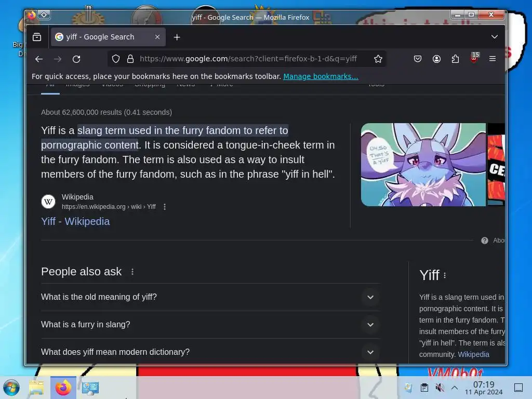Open the computer monitor taskbar icon

click(x=90, y=388)
